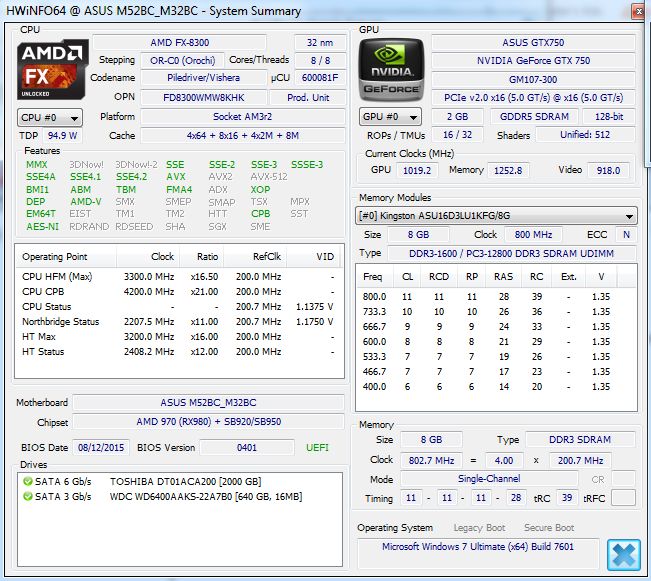This screenshot has height=581, width=651.
Task: Click the BIOS date 08/12/2015
Action: (x=101, y=448)
